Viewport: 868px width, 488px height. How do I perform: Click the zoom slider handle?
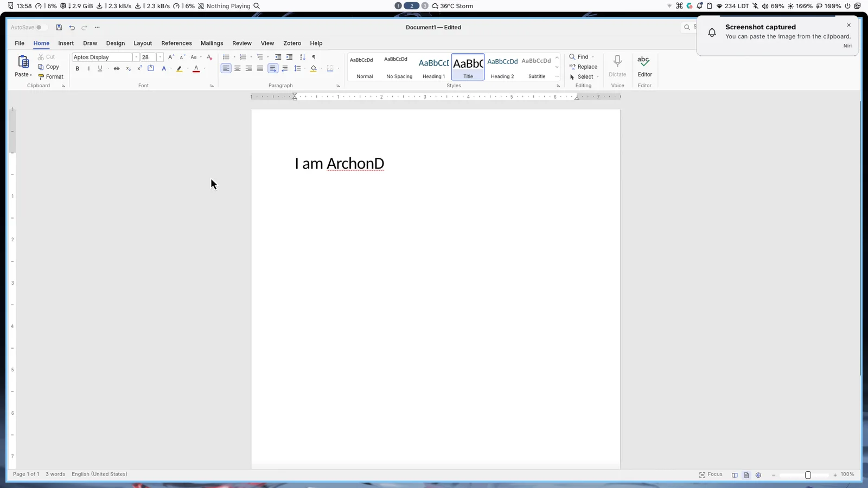(808, 475)
